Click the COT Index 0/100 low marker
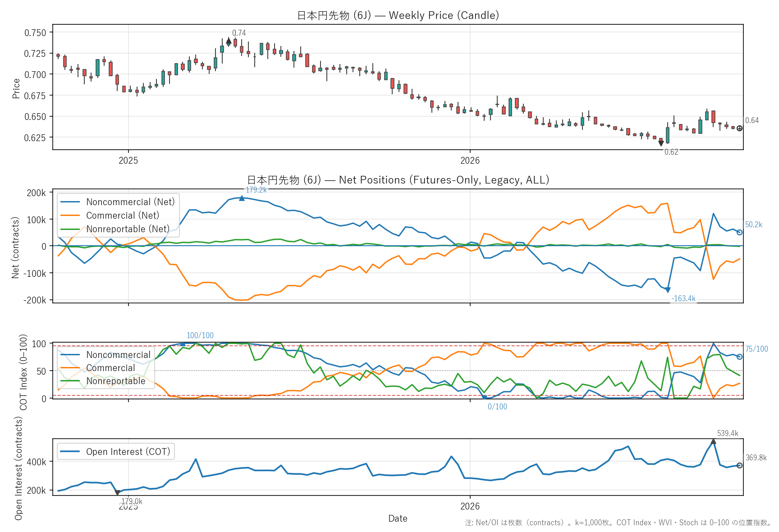779x532 pixels. (485, 398)
